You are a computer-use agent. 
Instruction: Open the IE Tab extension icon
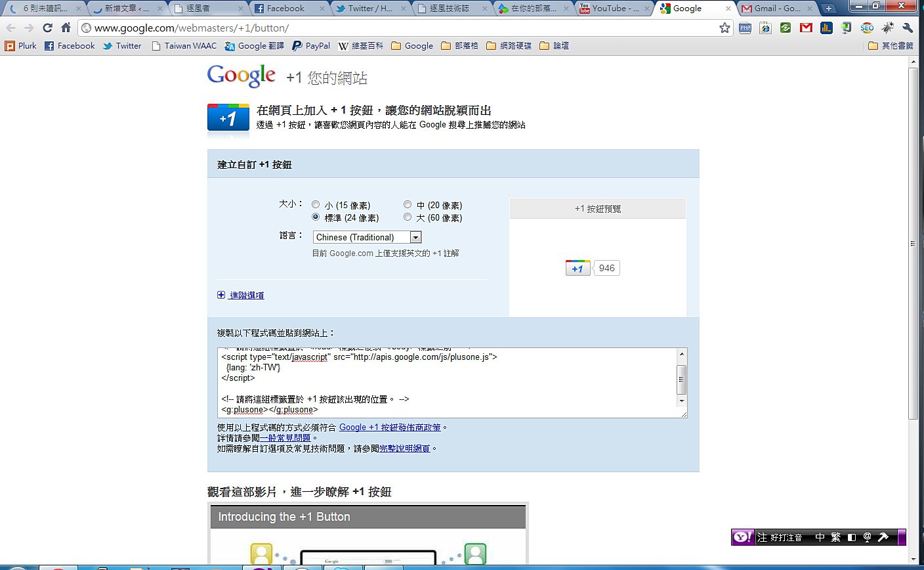click(765, 28)
